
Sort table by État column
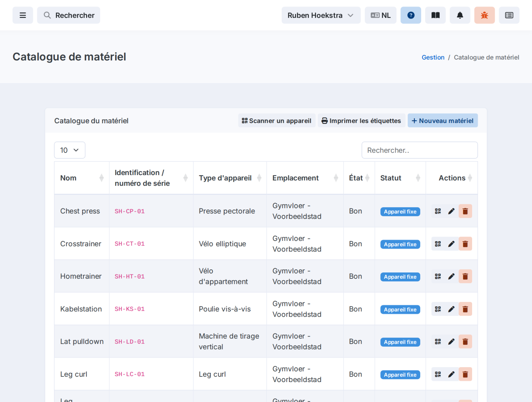click(359, 178)
